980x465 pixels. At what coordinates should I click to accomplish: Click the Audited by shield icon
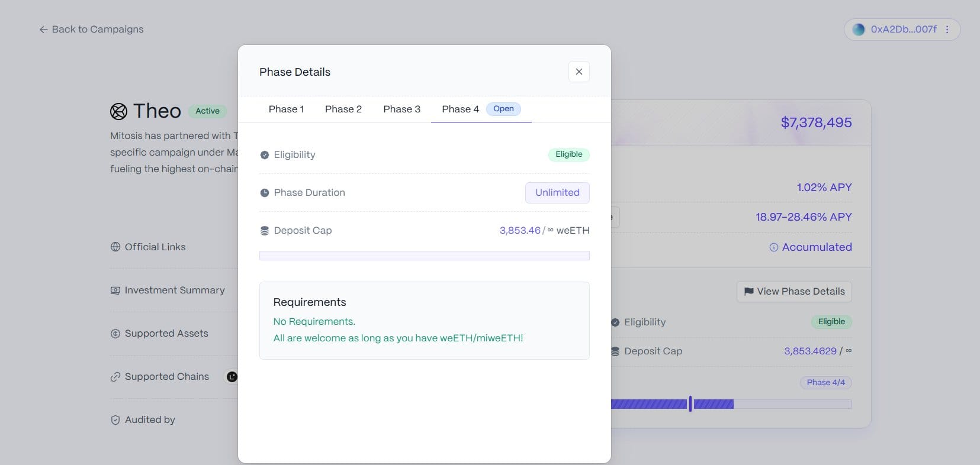[115, 420]
